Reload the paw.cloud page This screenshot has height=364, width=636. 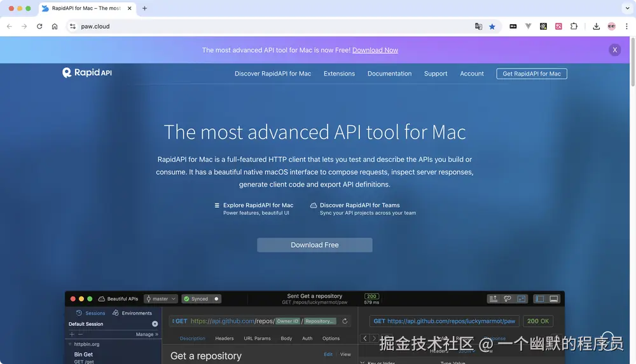[x=39, y=26]
